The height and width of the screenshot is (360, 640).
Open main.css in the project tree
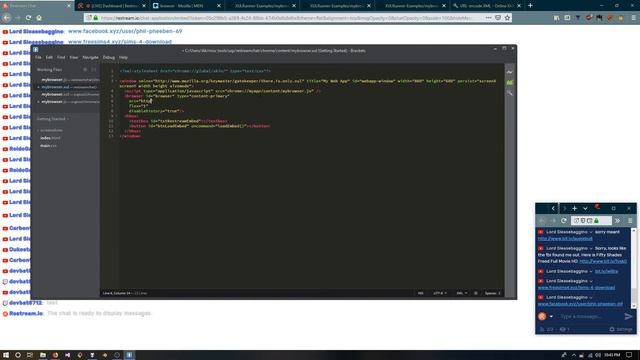point(48,146)
